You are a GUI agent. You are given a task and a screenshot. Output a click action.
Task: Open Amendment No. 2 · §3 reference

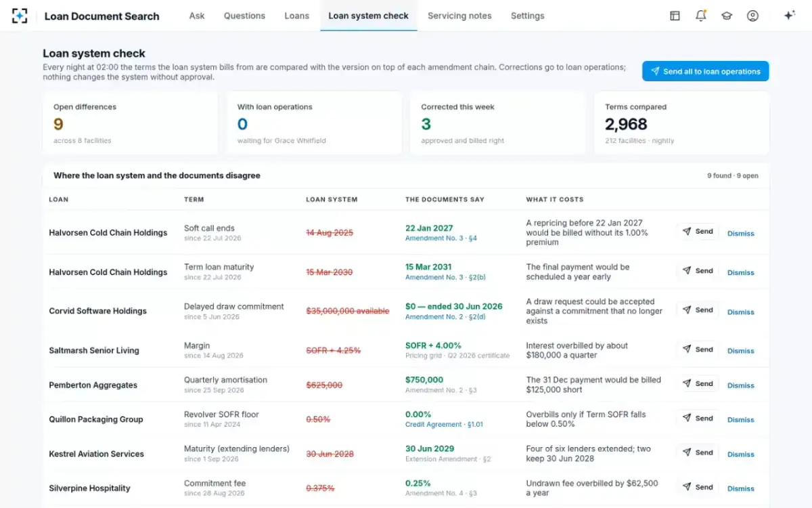tap(441, 390)
